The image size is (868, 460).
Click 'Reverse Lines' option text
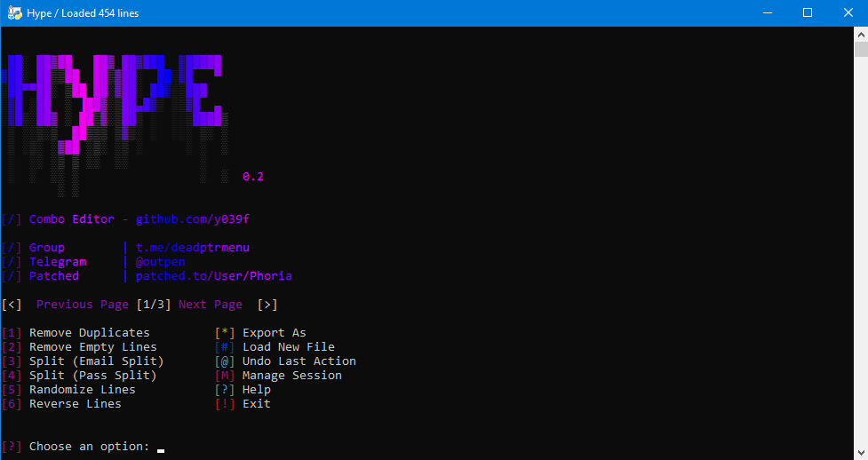click(x=76, y=403)
